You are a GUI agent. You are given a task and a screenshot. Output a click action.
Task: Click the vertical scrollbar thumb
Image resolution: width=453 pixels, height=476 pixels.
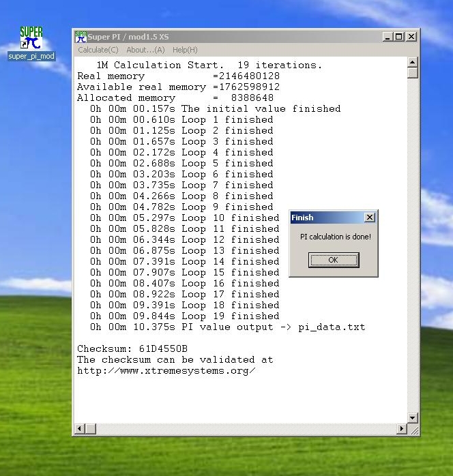[x=412, y=73]
